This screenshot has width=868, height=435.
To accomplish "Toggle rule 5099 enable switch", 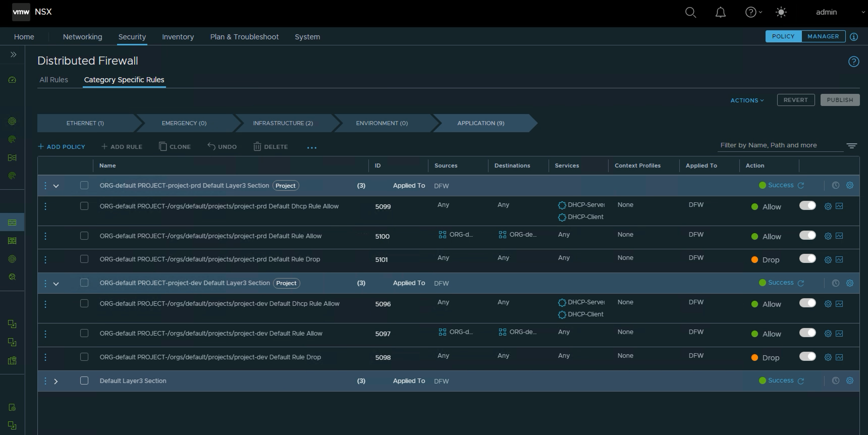I will 807,206.
